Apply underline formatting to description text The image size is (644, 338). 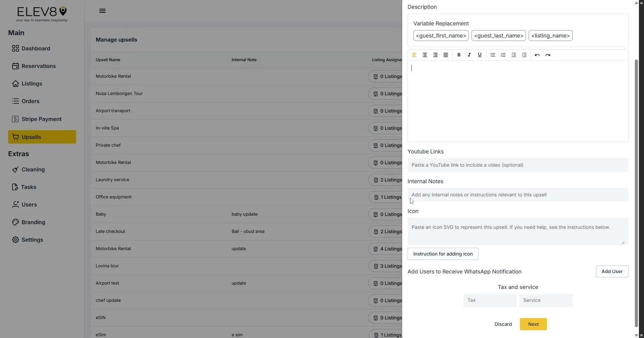point(480,55)
